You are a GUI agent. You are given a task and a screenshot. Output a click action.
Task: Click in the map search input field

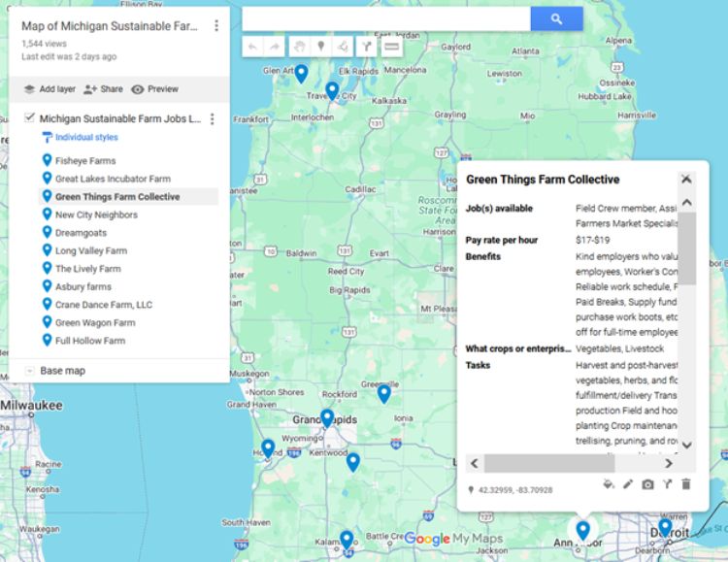point(386,19)
